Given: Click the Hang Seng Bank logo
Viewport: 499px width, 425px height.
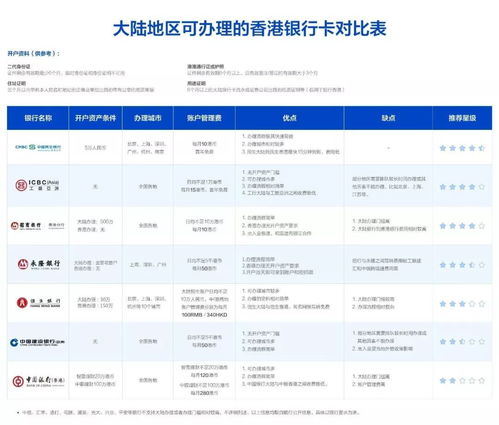Looking at the screenshot, I should (x=39, y=303).
